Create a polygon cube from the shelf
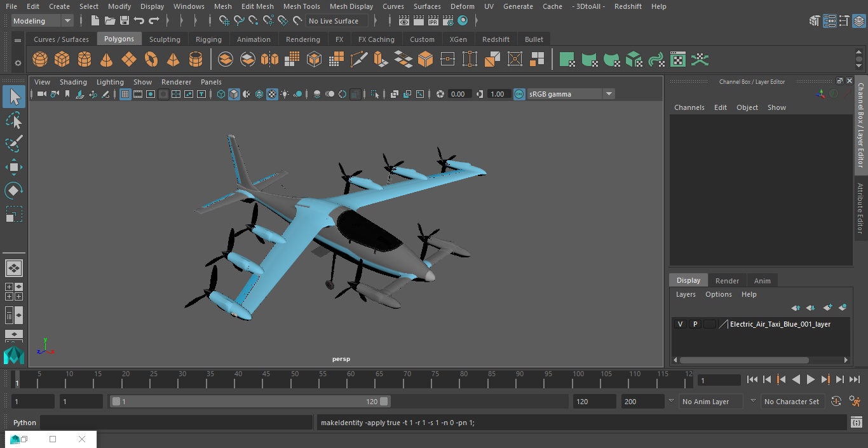Image resolution: width=868 pixels, height=448 pixels. pyautogui.click(x=62, y=60)
